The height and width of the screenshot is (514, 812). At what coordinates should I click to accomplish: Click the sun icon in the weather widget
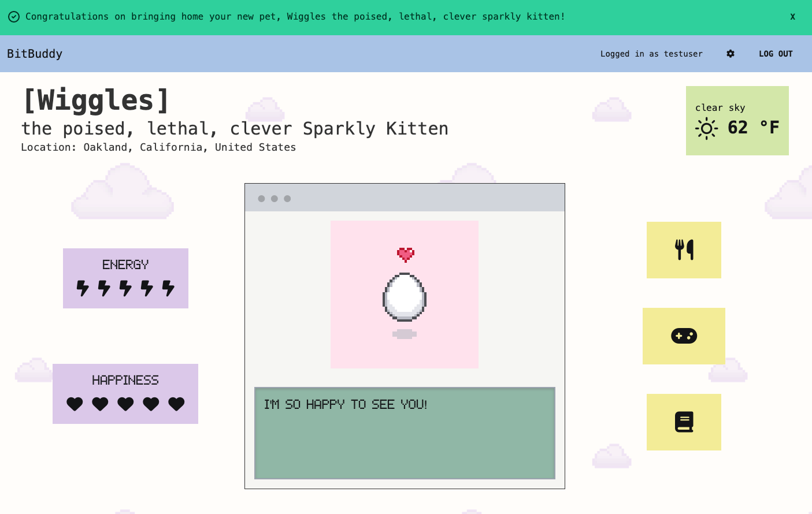tap(706, 129)
